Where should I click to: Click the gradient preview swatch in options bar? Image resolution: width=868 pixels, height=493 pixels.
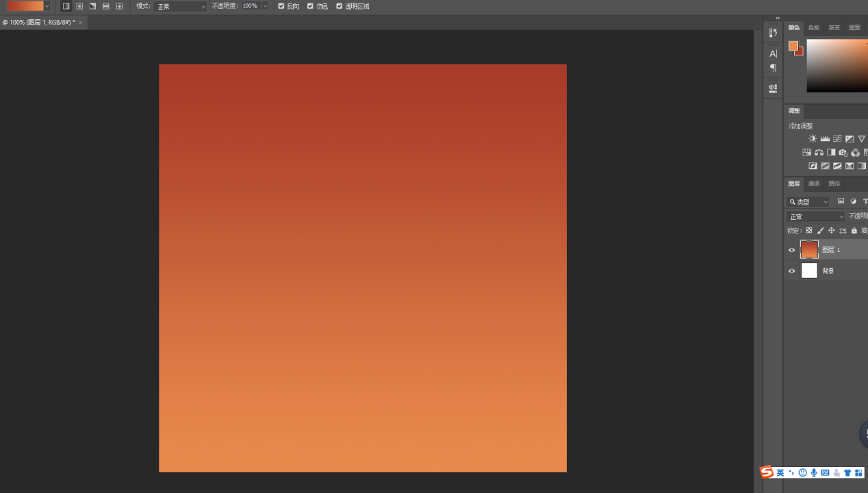coord(25,6)
